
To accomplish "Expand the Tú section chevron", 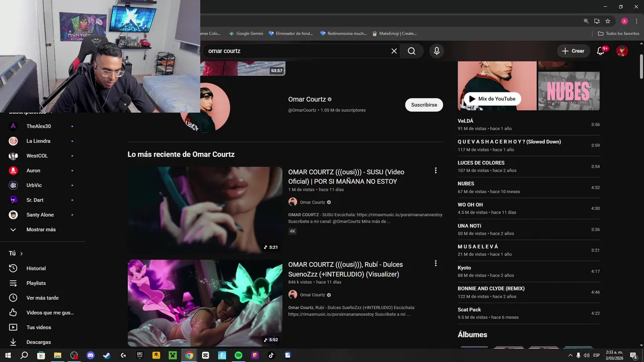I will pyautogui.click(x=21, y=253).
